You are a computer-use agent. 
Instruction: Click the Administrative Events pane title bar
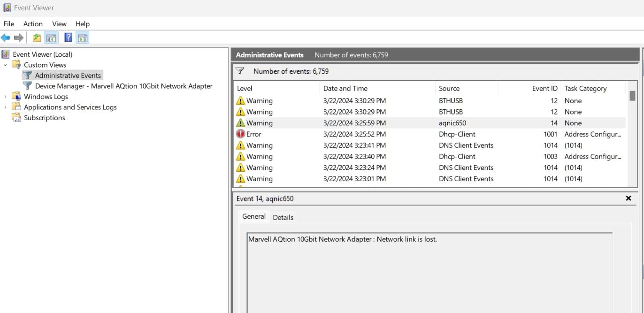click(x=435, y=55)
